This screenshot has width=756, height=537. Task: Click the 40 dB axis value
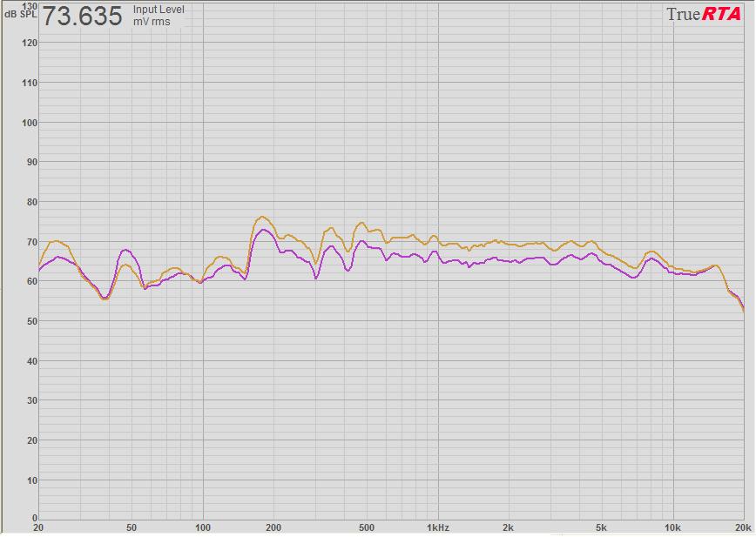click(x=31, y=361)
